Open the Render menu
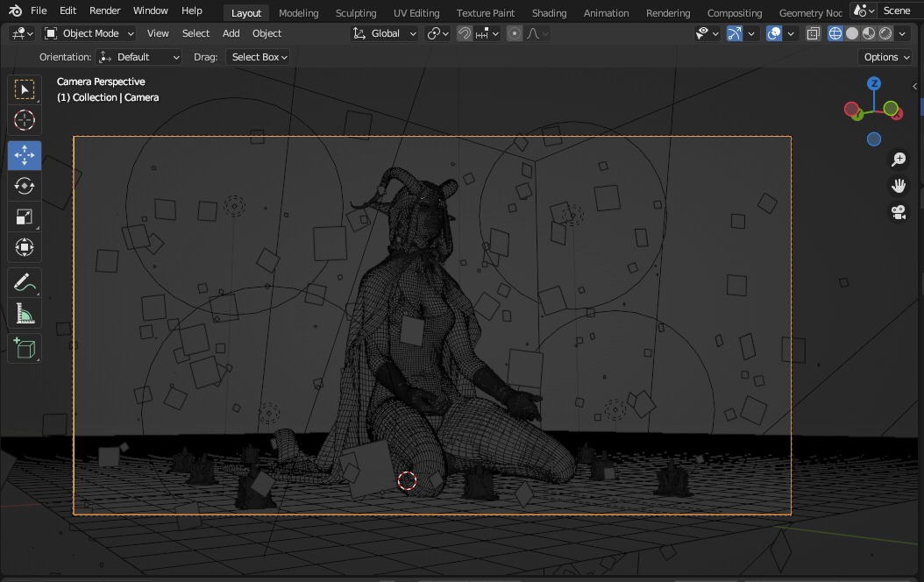924x582 pixels. coord(105,11)
